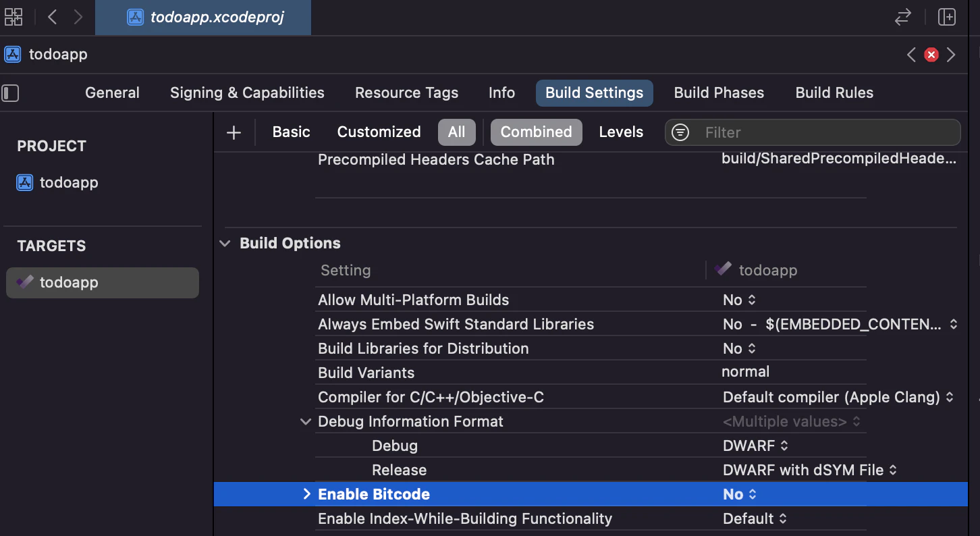Toggle the Combined view mode

click(x=537, y=132)
